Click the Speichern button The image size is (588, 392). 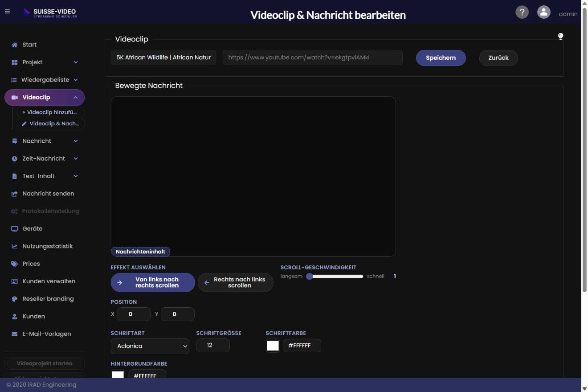(x=441, y=58)
